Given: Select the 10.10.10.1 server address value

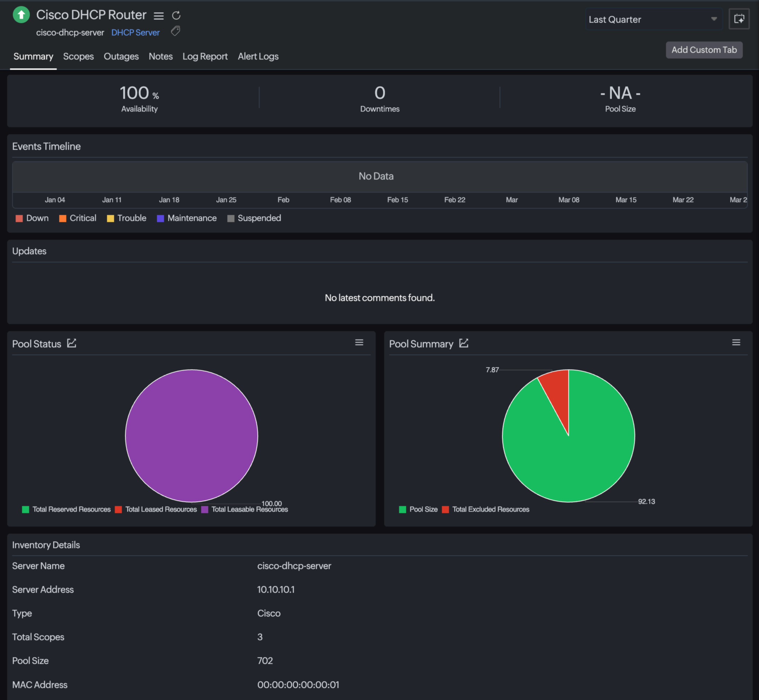Looking at the screenshot, I should 276,590.
